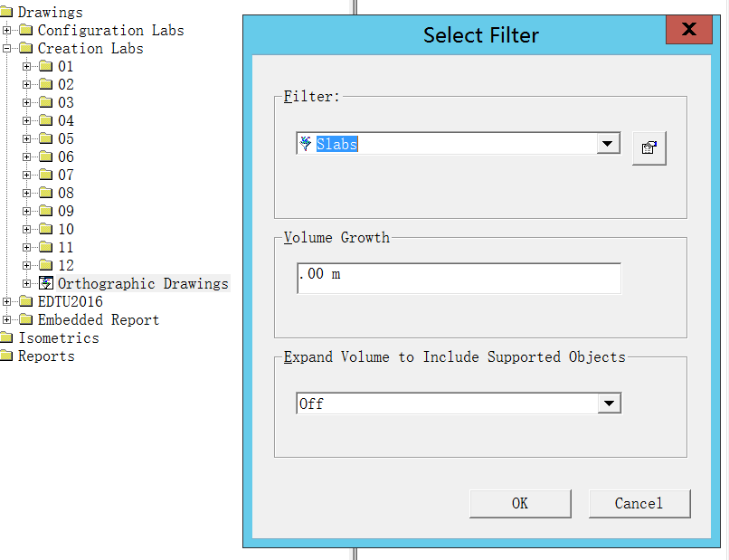Click the Isometrics folder icon
This screenshot has width=729, height=560.
point(6,337)
